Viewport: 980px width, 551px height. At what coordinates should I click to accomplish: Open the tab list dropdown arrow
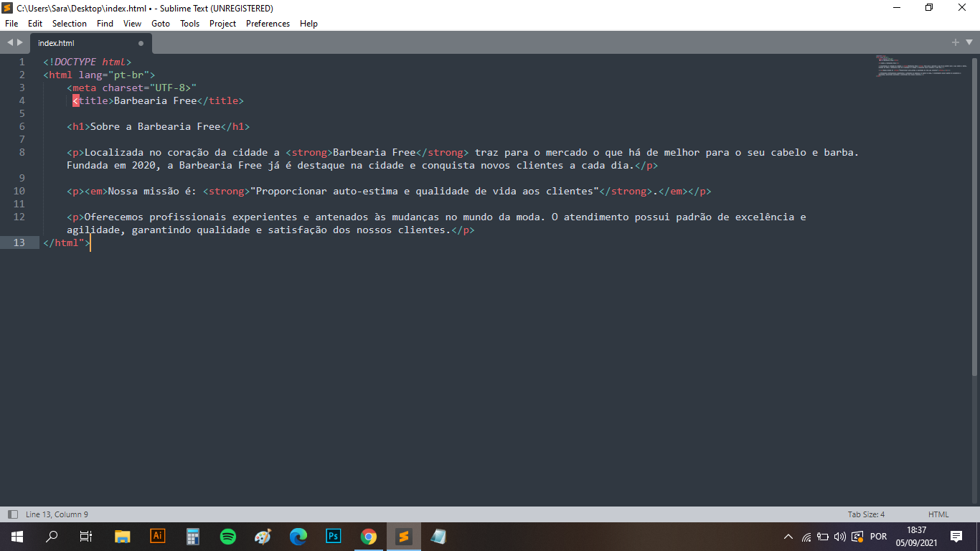click(x=968, y=43)
